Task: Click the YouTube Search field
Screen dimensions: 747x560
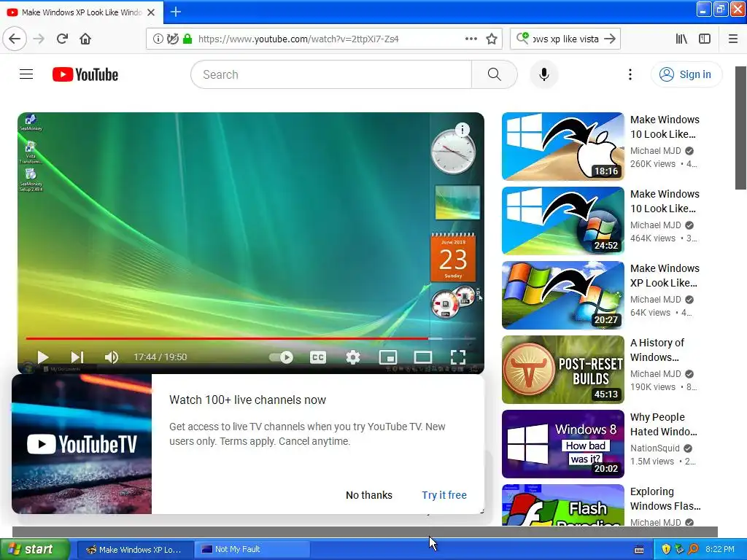Action: (332, 74)
